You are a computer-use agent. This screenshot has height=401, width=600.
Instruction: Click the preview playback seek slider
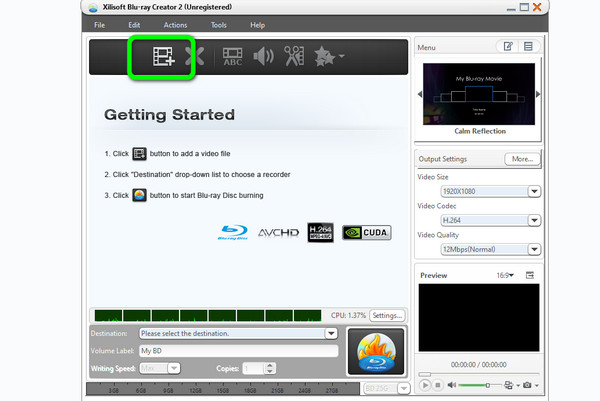click(479, 374)
